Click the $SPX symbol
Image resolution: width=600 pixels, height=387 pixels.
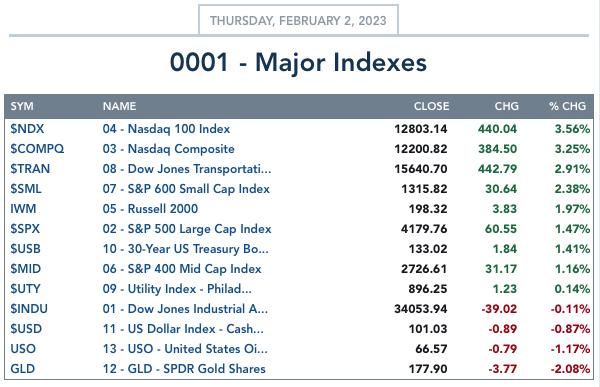(x=25, y=229)
